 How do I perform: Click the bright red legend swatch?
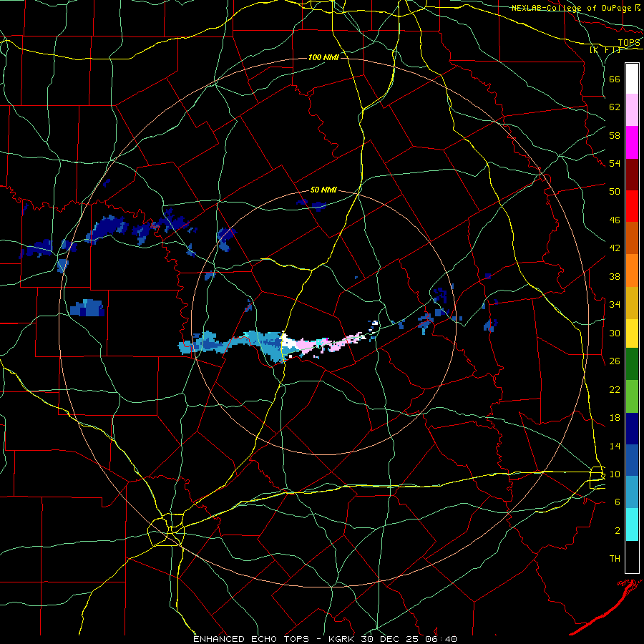point(632,206)
